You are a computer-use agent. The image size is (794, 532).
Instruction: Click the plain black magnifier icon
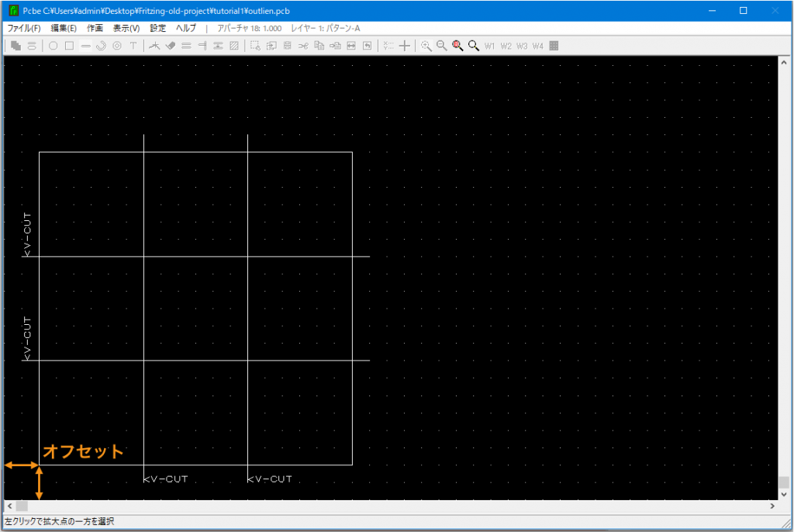474,46
